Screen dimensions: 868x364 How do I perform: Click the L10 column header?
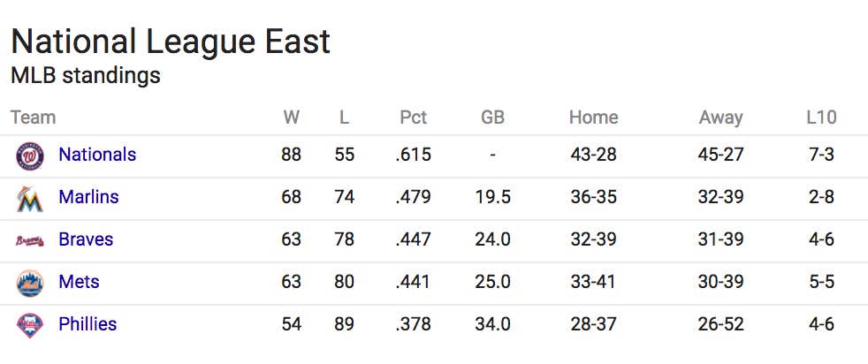point(821,118)
